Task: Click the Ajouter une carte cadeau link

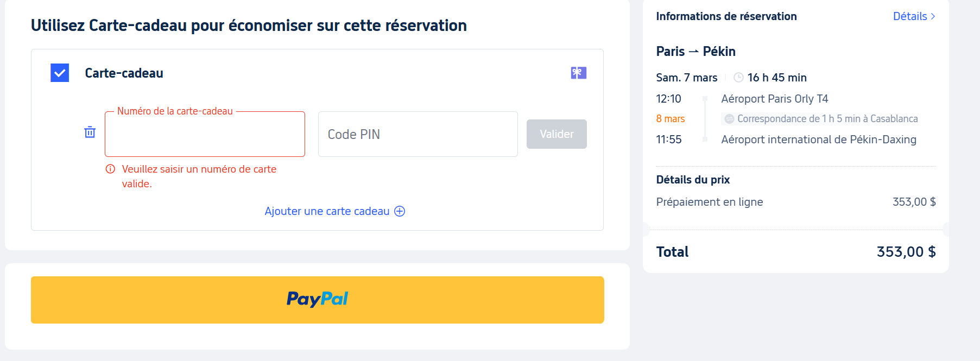Action: pos(326,211)
